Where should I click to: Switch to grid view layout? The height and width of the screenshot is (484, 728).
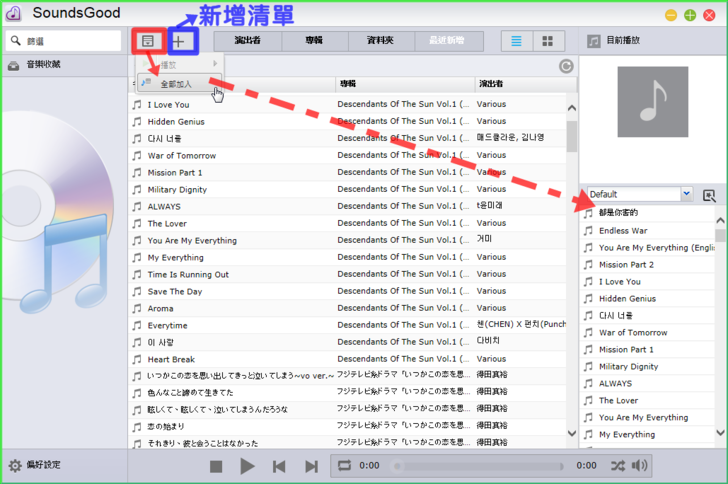(547, 41)
